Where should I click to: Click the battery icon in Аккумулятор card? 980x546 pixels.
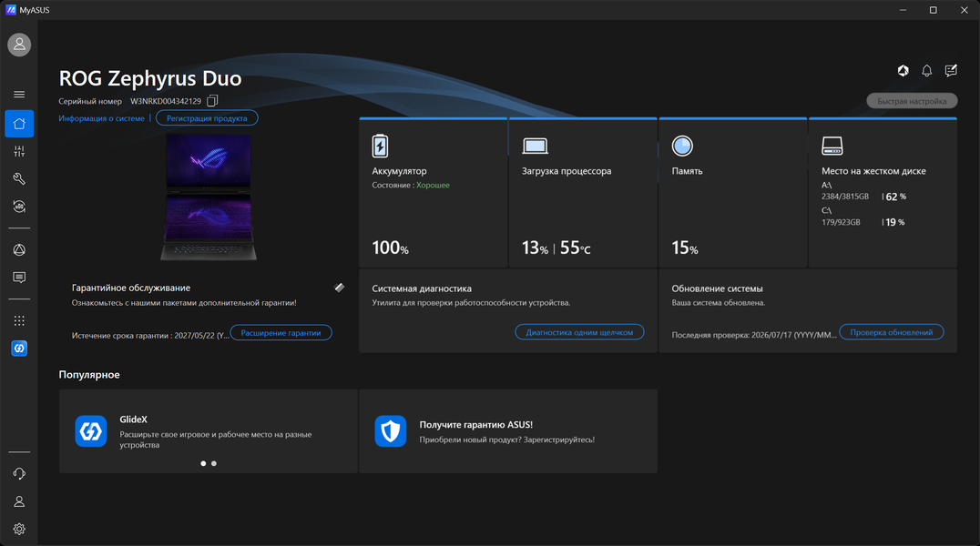click(380, 146)
